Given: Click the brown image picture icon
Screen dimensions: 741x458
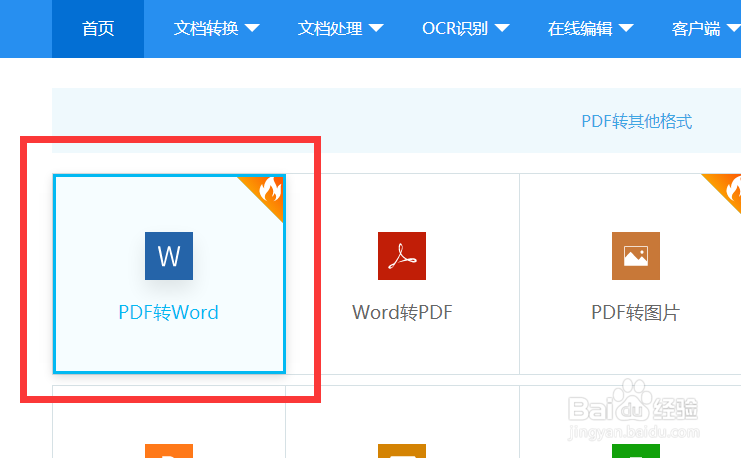Looking at the screenshot, I should tap(636, 256).
